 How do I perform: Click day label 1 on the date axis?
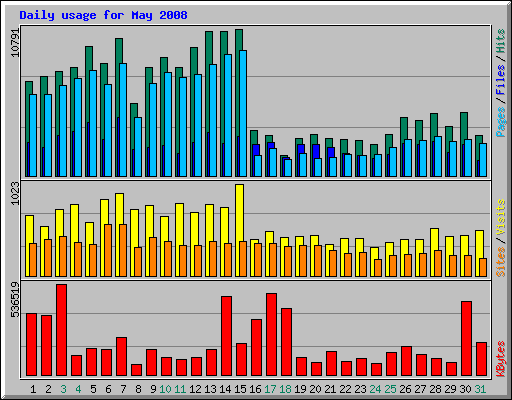click(x=33, y=389)
